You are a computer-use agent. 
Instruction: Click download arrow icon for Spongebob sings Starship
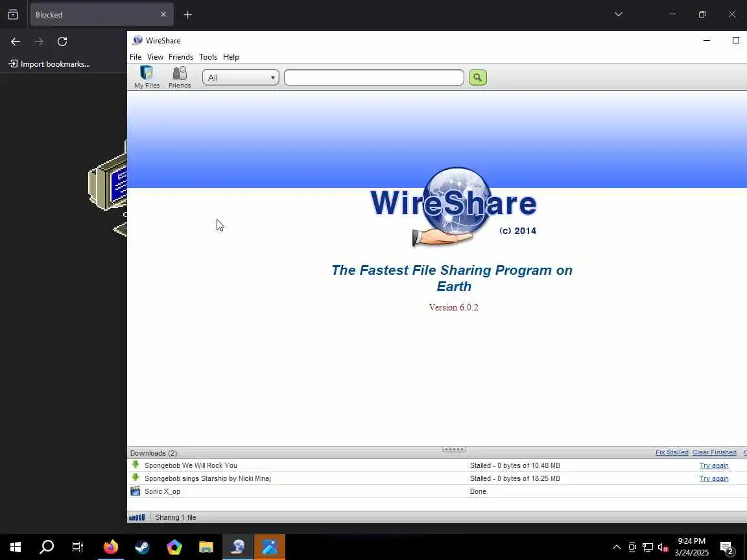pyautogui.click(x=136, y=478)
